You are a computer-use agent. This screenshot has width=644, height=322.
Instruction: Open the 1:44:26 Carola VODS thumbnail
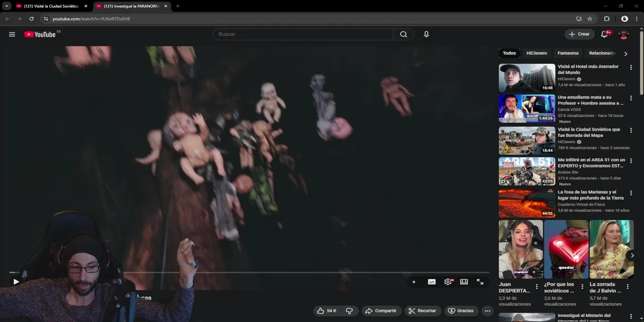[x=527, y=108]
